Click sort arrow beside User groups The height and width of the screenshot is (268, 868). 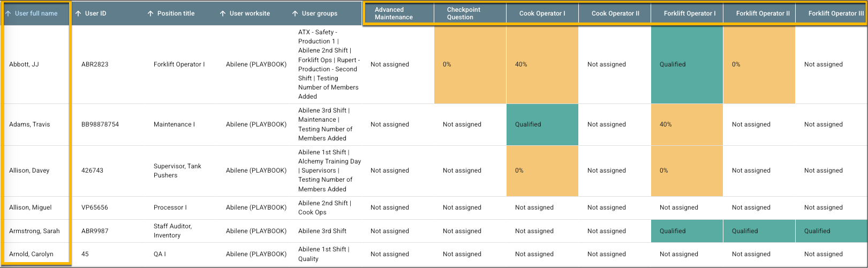(x=295, y=13)
